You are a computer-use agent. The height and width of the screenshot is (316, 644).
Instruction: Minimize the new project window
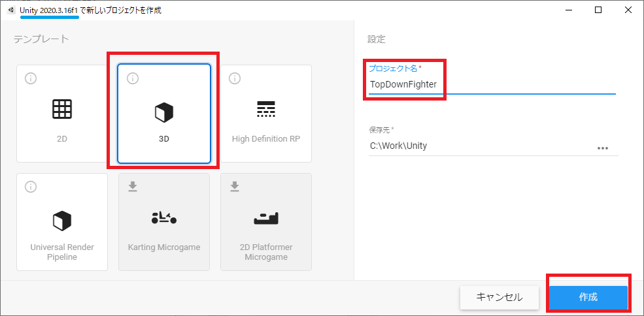tap(569, 10)
